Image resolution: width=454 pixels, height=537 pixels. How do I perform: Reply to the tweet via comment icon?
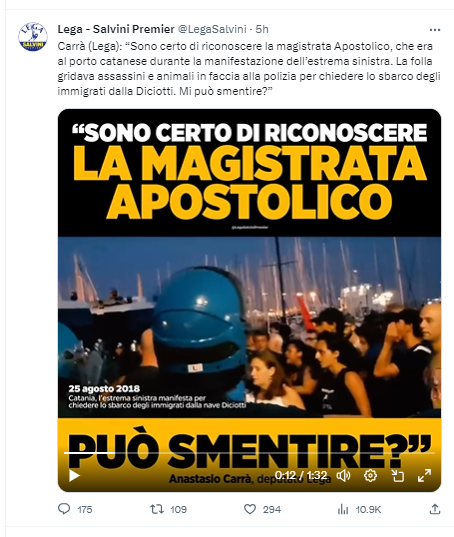[x=64, y=509]
